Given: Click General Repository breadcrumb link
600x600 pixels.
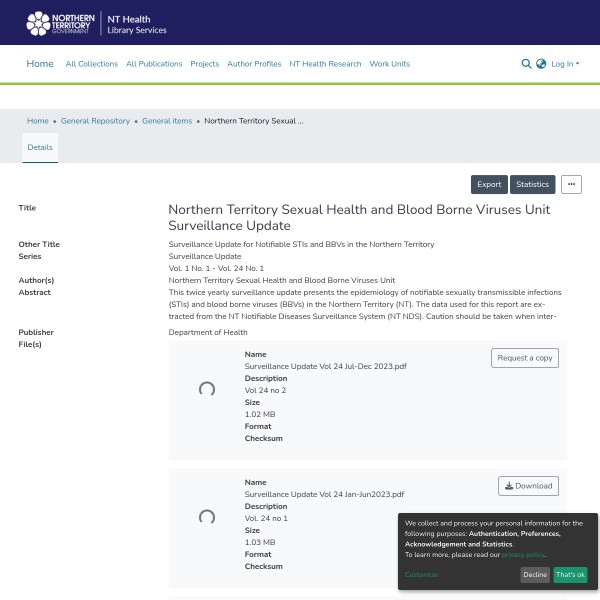Looking at the screenshot, I should click(x=95, y=121).
